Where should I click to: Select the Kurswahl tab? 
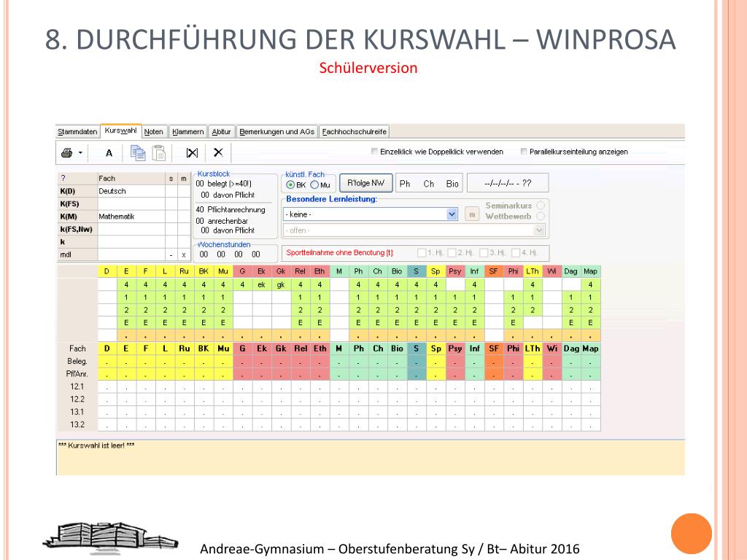coord(120,131)
